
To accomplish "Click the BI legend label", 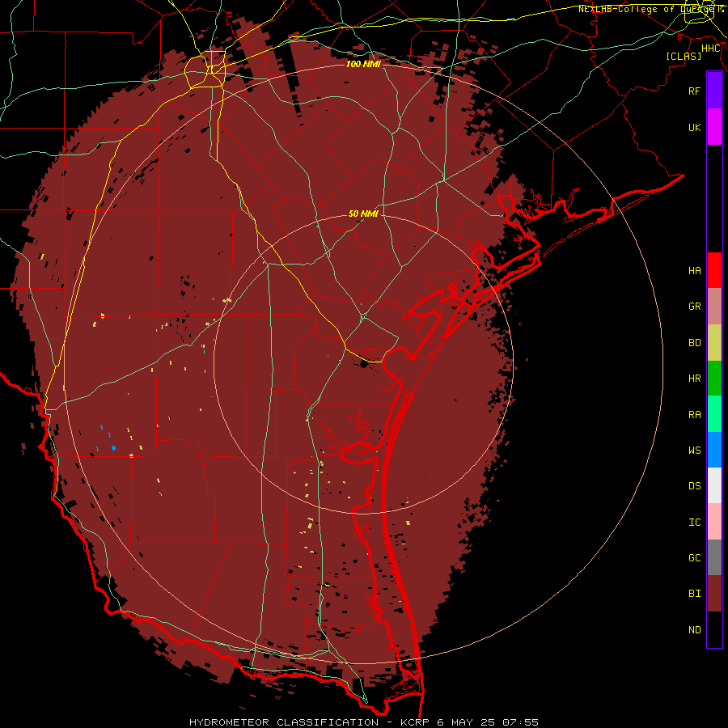I will pos(695,594).
